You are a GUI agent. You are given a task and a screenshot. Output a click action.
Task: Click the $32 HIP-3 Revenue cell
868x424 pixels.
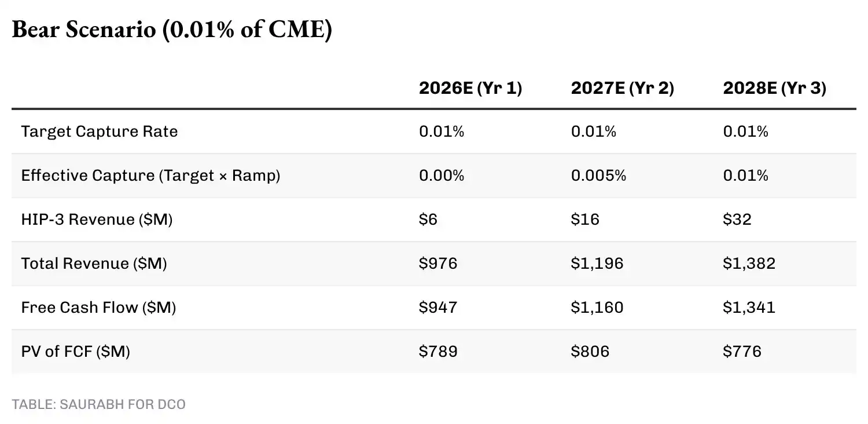tap(737, 220)
